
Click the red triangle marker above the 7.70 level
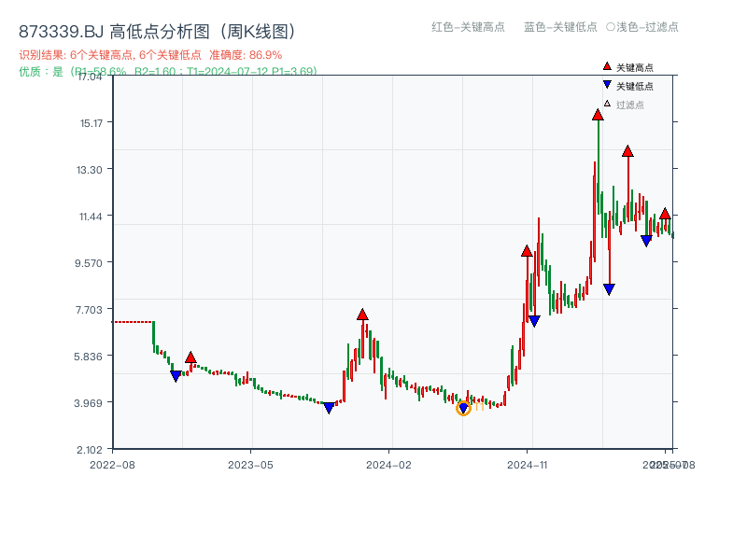[x=362, y=315]
